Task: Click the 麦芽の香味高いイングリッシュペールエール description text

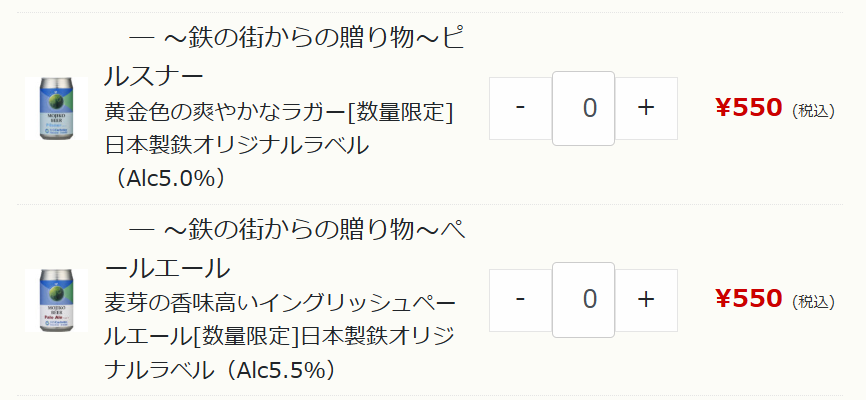Action: [280, 303]
